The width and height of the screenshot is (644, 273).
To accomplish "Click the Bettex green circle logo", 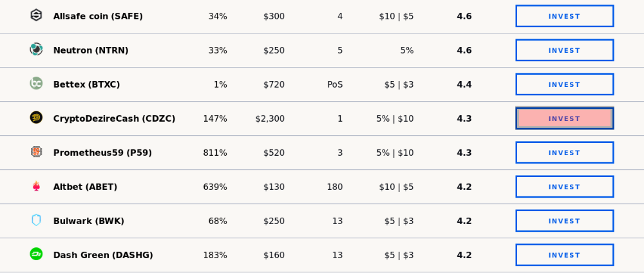I will point(36,83).
